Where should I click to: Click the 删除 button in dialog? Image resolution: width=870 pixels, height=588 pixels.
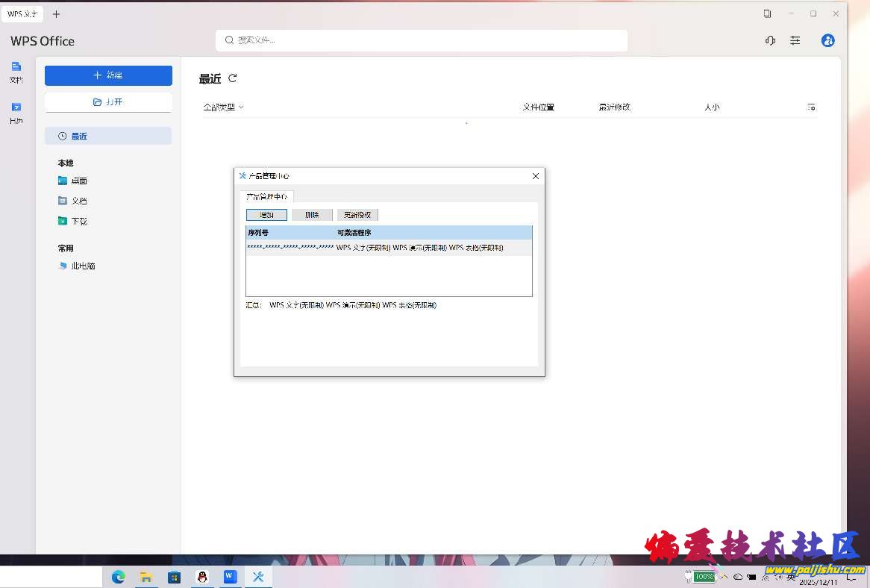click(x=312, y=215)
